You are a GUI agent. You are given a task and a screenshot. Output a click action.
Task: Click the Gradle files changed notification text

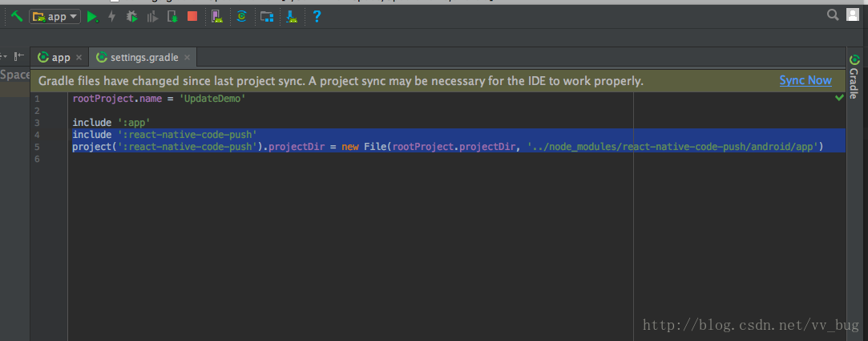click(x=341, y=82)
